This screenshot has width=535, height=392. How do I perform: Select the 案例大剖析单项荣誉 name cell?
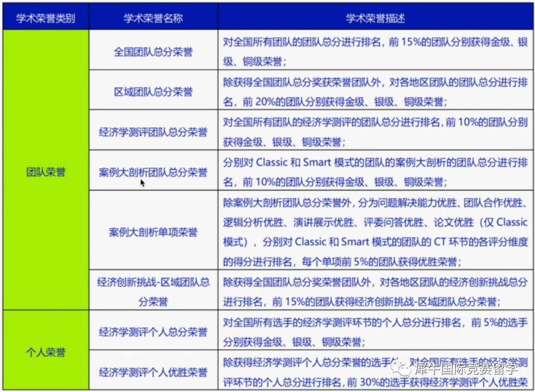(153, 232)
